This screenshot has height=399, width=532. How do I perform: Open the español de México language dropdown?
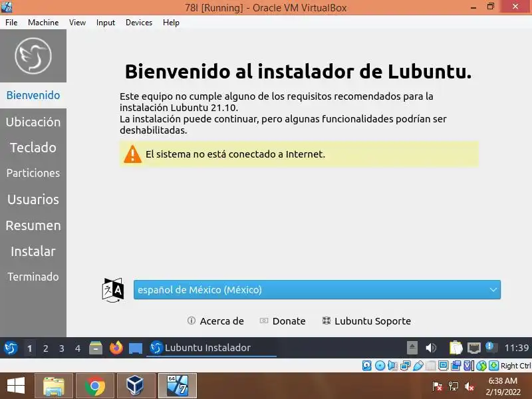[317, 290]
